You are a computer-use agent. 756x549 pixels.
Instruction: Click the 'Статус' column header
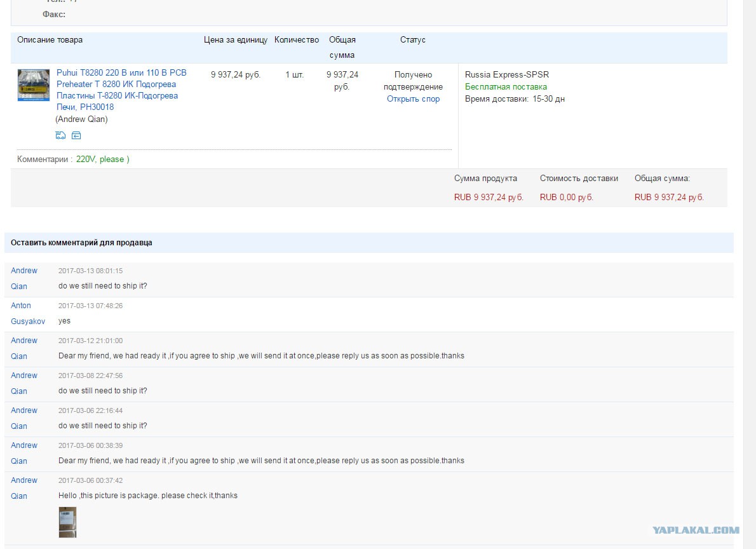pos(413,40)
